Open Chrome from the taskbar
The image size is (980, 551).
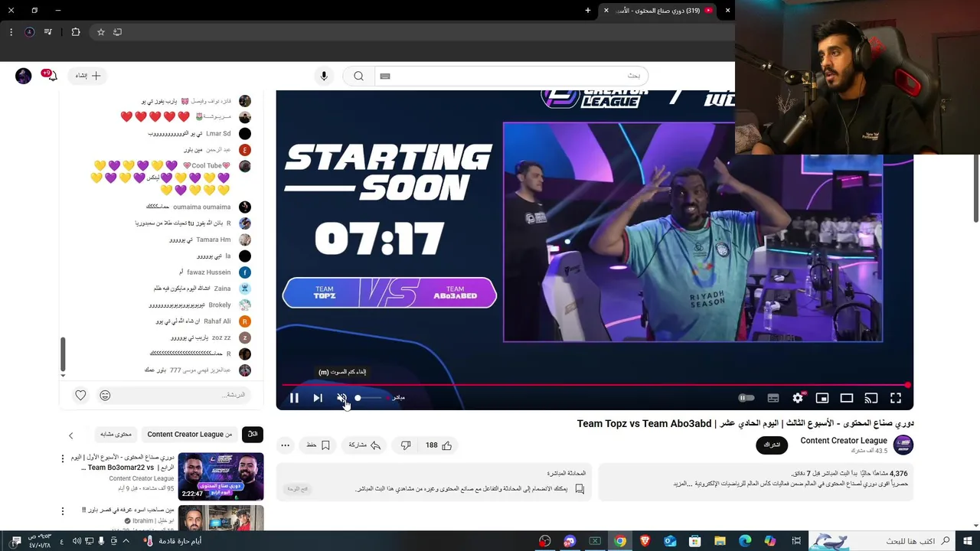620,541
